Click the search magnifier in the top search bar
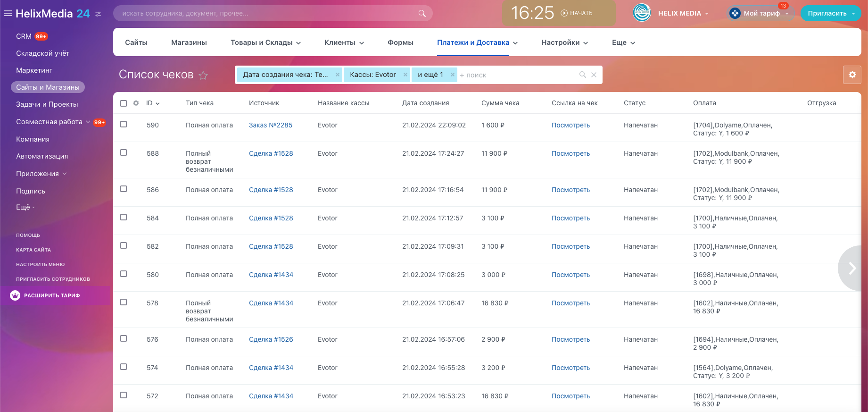This screenshot has height=412, width=868. [x=422, y=13]
